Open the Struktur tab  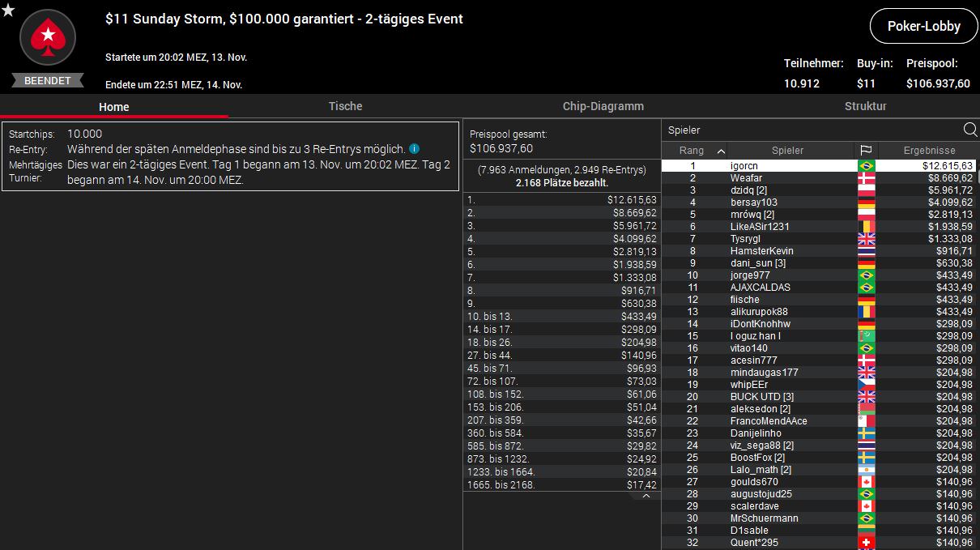pyautogui.click(x=865, y=106)
